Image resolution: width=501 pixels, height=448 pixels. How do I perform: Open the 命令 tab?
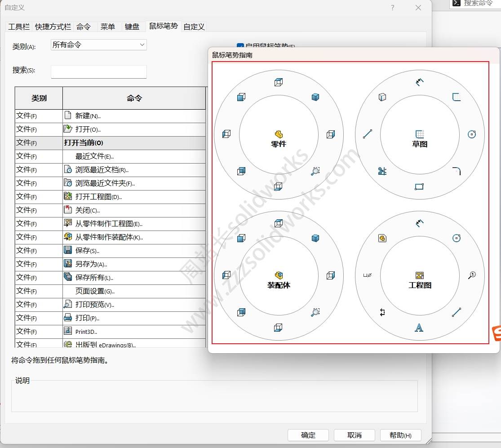point(84,27)
